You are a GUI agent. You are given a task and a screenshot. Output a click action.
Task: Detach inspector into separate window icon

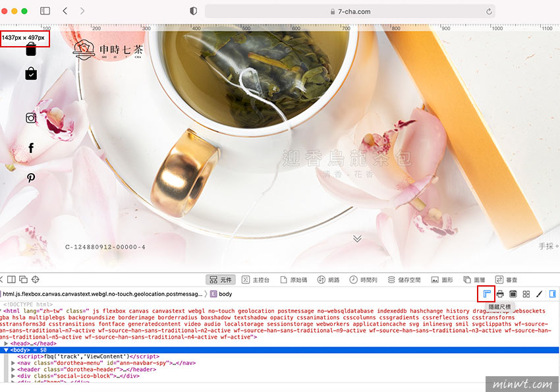coord(24,279)
